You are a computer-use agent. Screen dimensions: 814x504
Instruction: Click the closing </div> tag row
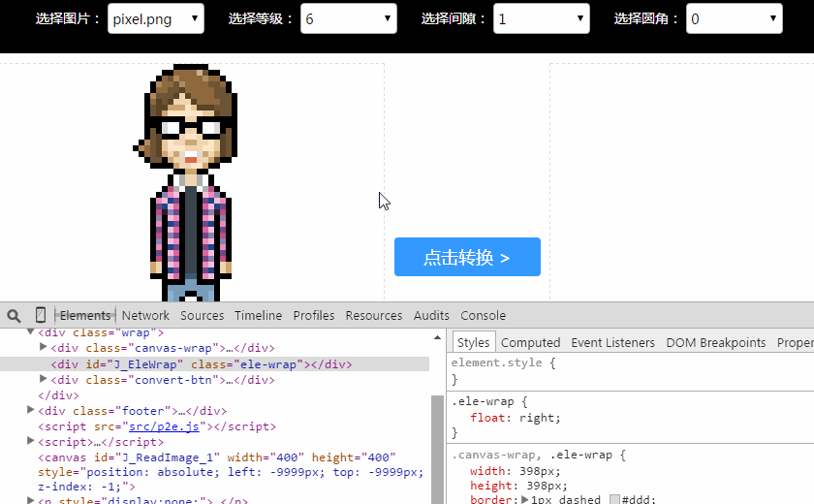(58, 395)
